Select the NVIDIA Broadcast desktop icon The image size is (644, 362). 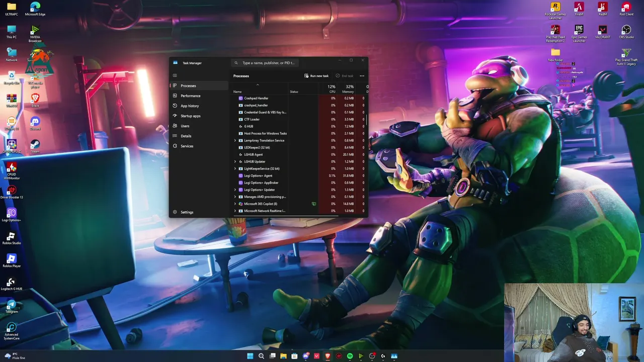pyautogui.click(x=35, y=33)
